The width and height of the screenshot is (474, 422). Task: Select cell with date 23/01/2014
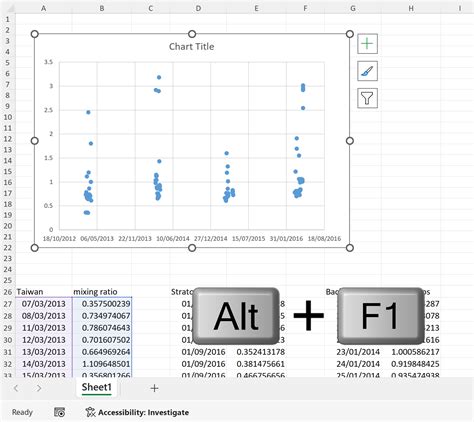pyautogui.click(x=353, y=352)
